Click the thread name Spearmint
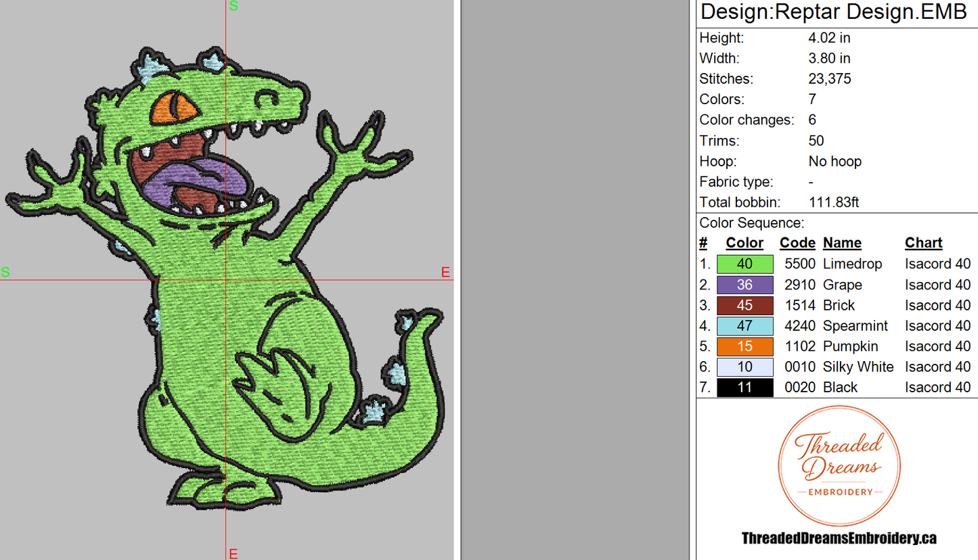The image size is (978, 560). (855, 326)
